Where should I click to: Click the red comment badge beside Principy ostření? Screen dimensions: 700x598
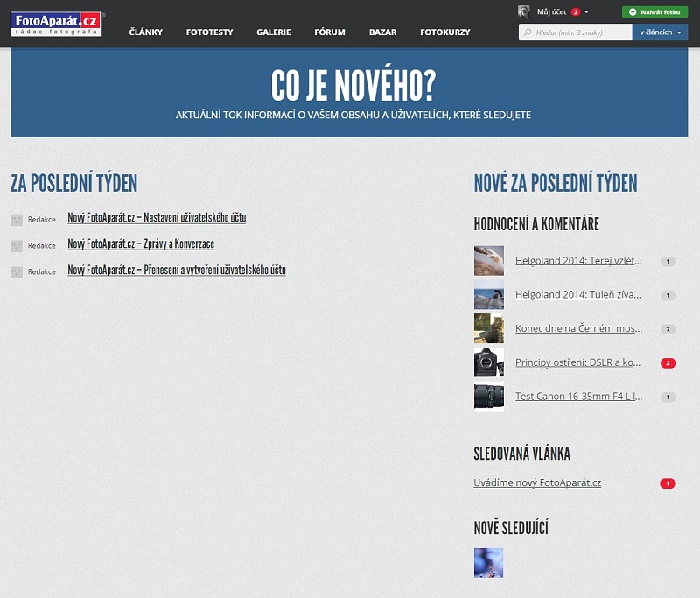click(x=668, y=362)
